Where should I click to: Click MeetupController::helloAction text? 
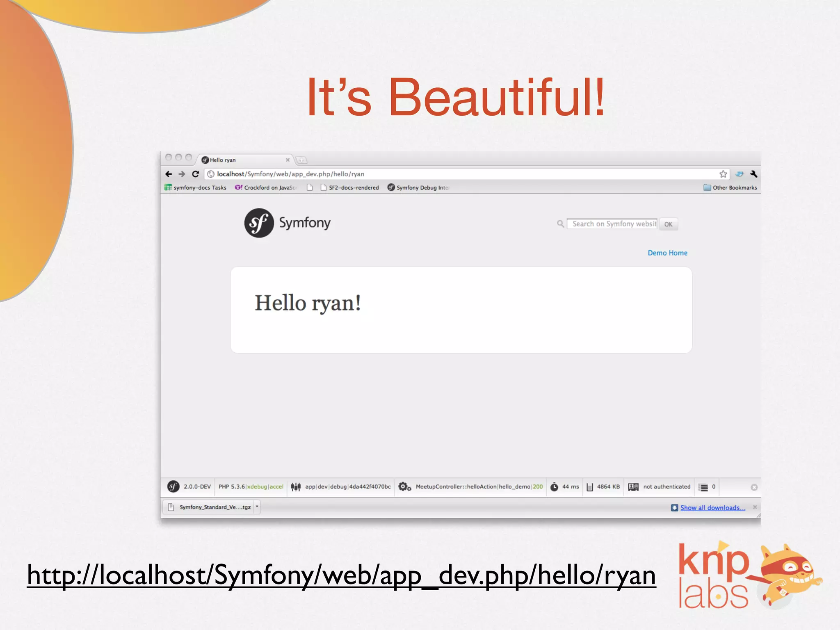(456, 486)
